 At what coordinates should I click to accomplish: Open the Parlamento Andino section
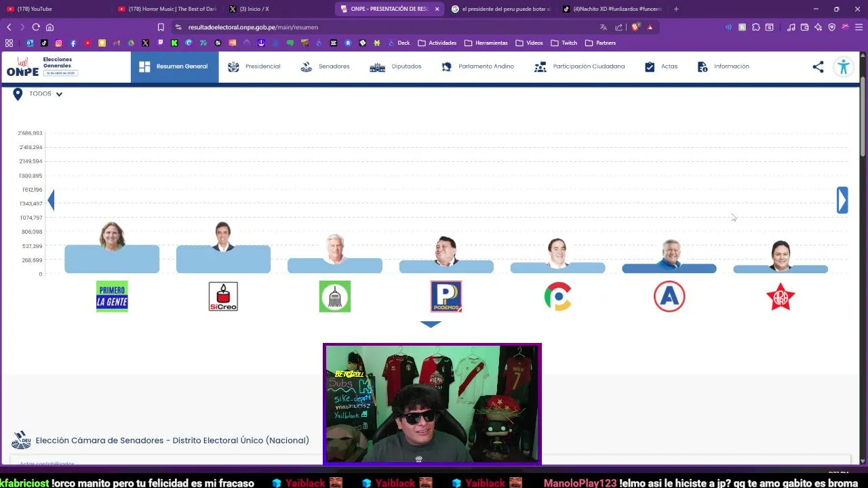pos(477,66)
